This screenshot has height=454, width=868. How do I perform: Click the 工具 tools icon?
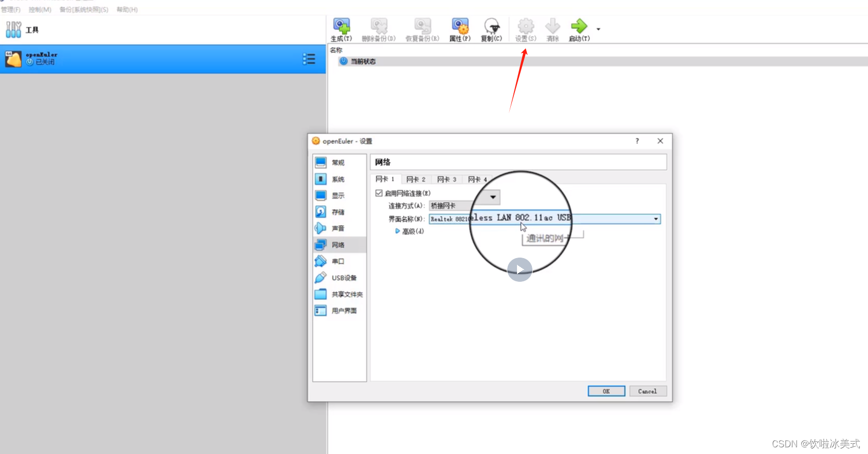[x=13, y=30]
